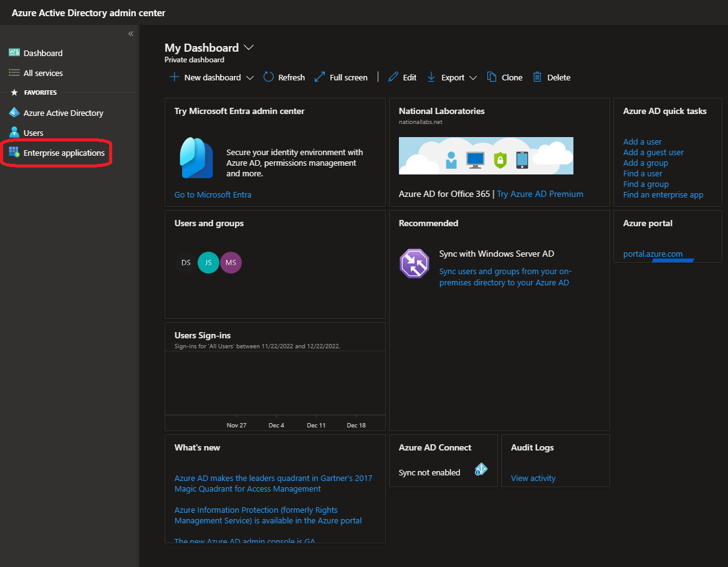This screenshot has height=567, width=728.
Task: Collapse the sidebar with the double chevron
Action: tap(131, 34)
